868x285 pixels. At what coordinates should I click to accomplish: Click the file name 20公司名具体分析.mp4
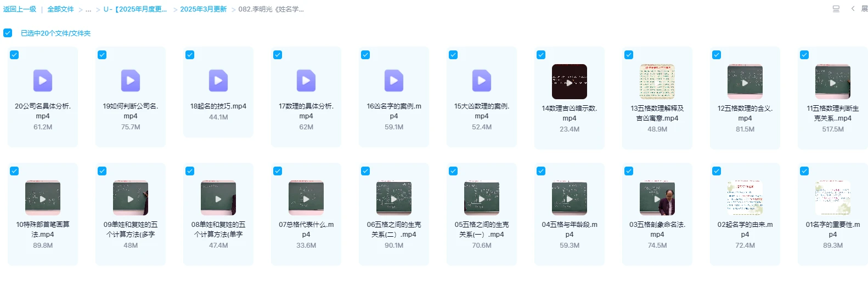(43, 111)
